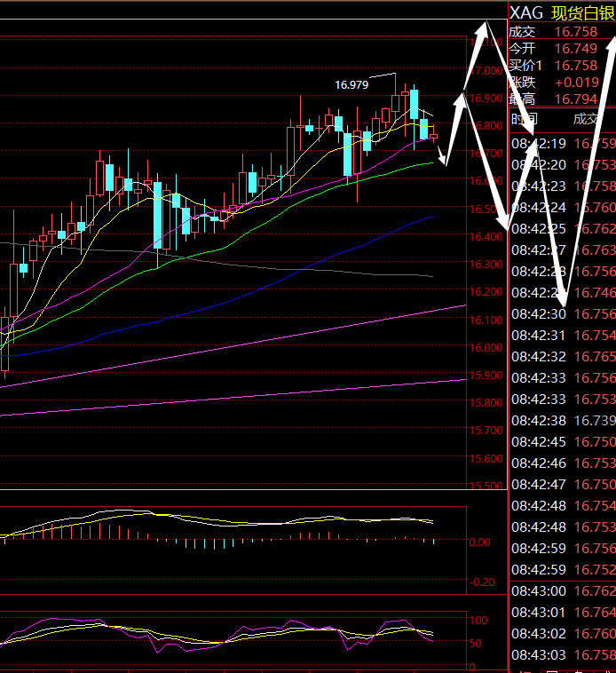Click the 100 label on the KDJ axis
Viewport: 616px width, 673px height.
coord(478,621)
